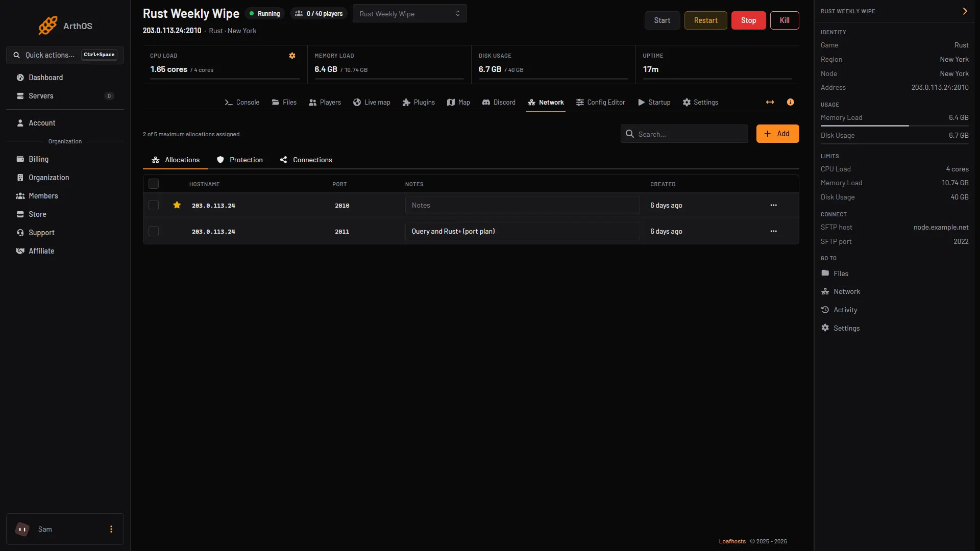The image size is (980, 551).
Task: Open actions menu for port 2010 row
Action: pyautogui.click(x=773, y=205)
